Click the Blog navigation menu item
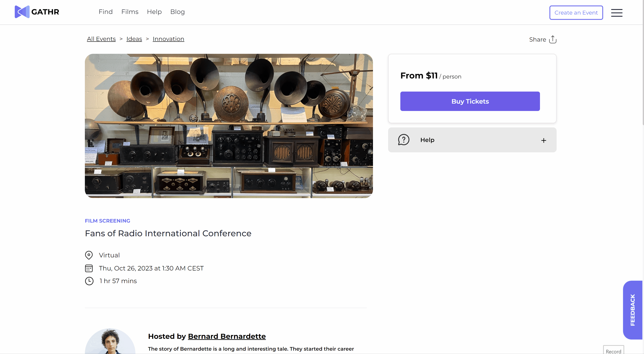This screenshot has height=354, width=644. (x=178, y=12)
